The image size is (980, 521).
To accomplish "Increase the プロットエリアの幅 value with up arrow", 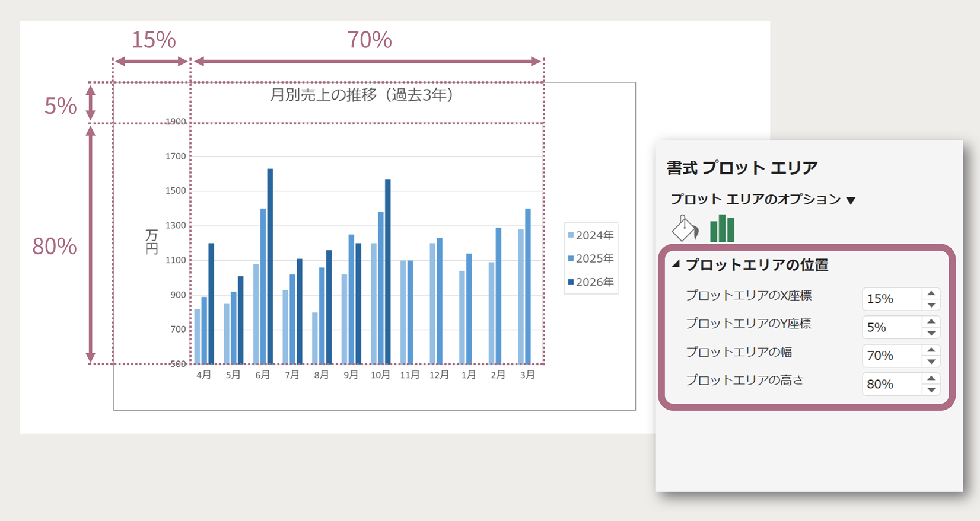I will pyautogui.click(x=931, y=350).
